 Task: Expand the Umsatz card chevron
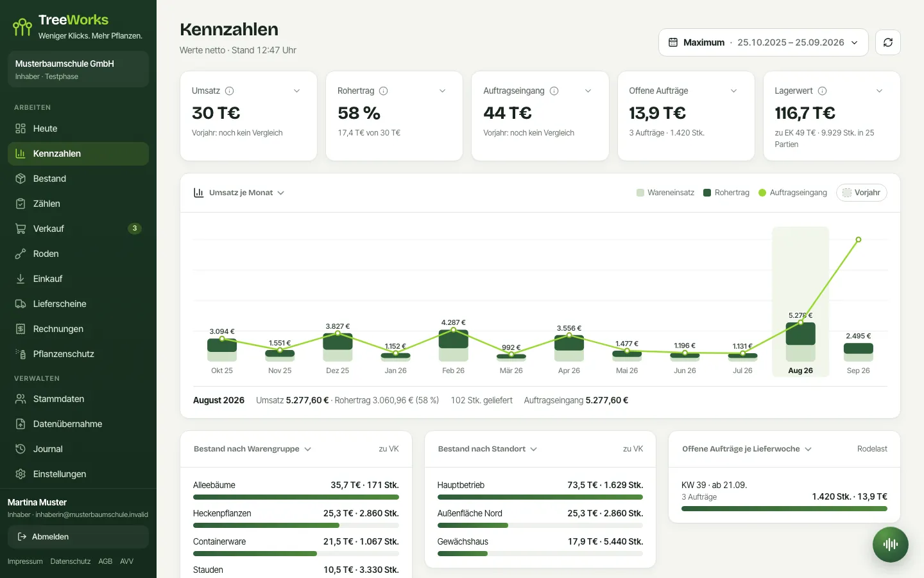pyautogui.click(x=296, y=91)
